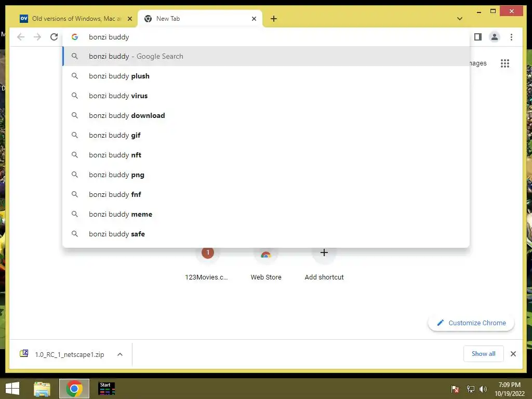This screenshot has height=399, width=532.
Task: Click the search icon beside bonzi buddy meme
Action: (75, 214)
